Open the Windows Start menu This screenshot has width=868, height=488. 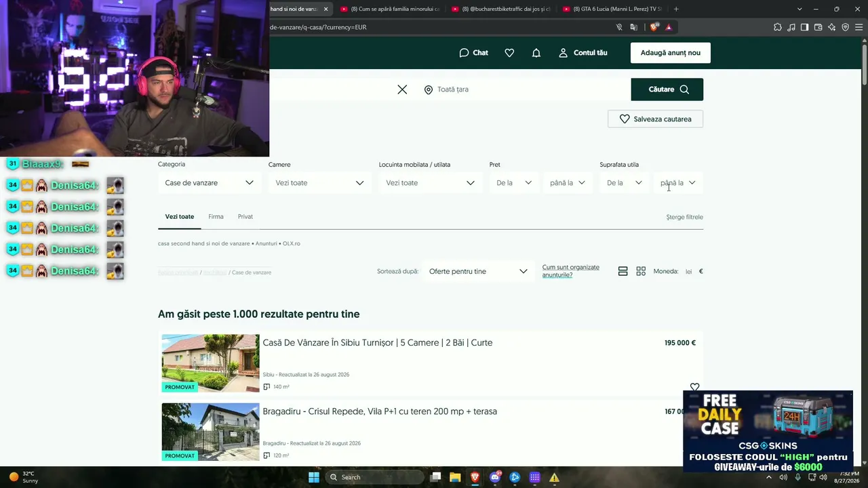point(314,477)
